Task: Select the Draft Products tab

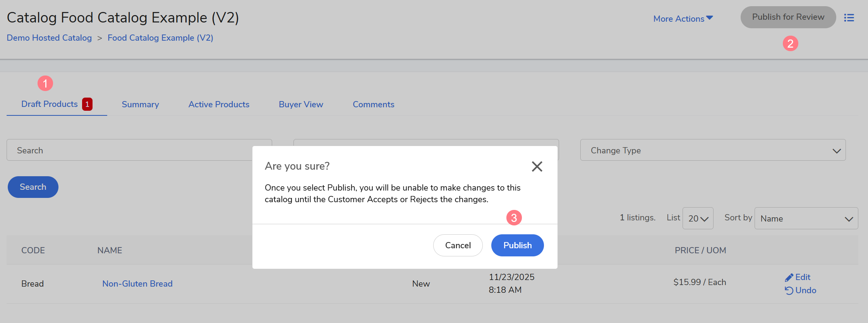Action: coord(50,104)
